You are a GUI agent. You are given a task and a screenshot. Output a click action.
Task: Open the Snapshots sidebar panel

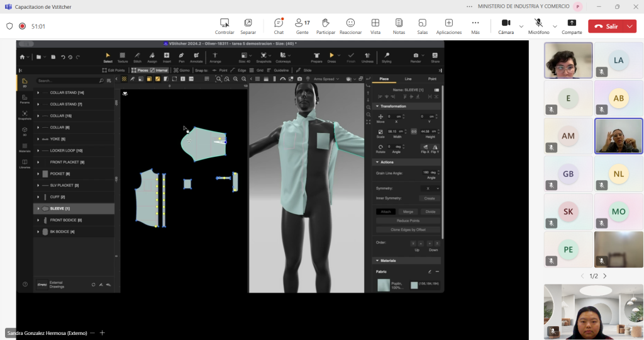tap(25, 115)
